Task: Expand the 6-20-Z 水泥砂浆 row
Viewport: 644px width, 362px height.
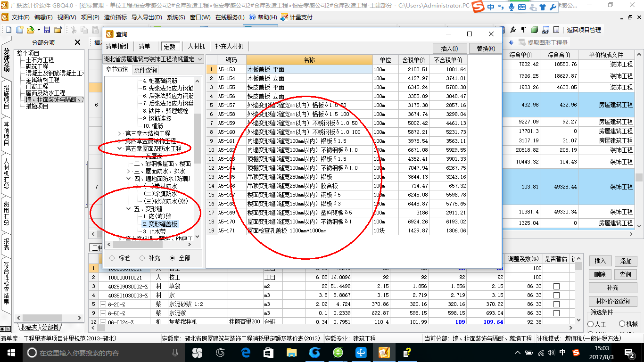Action: [103, 304]
